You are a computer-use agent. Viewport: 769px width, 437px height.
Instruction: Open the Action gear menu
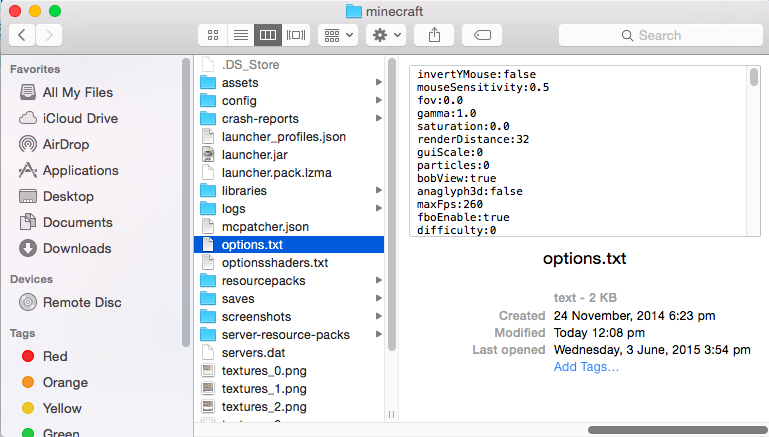point(385,35)
